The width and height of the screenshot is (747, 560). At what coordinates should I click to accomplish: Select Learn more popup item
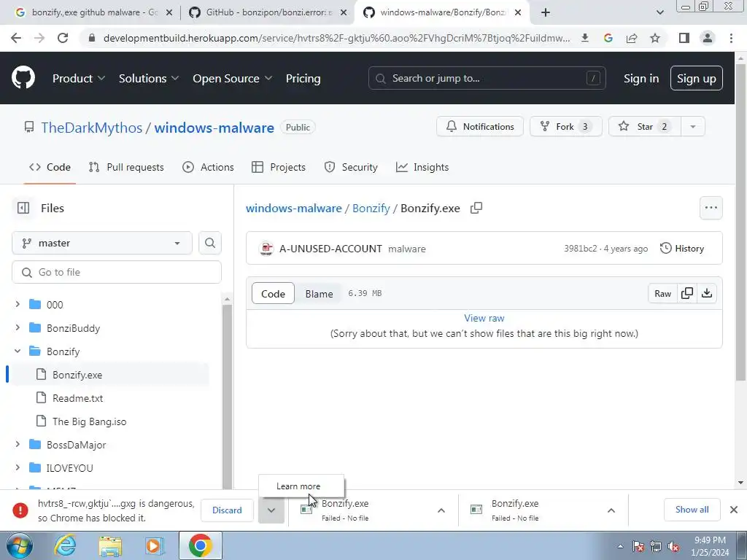pyautogui.click(x=298, y=486)
